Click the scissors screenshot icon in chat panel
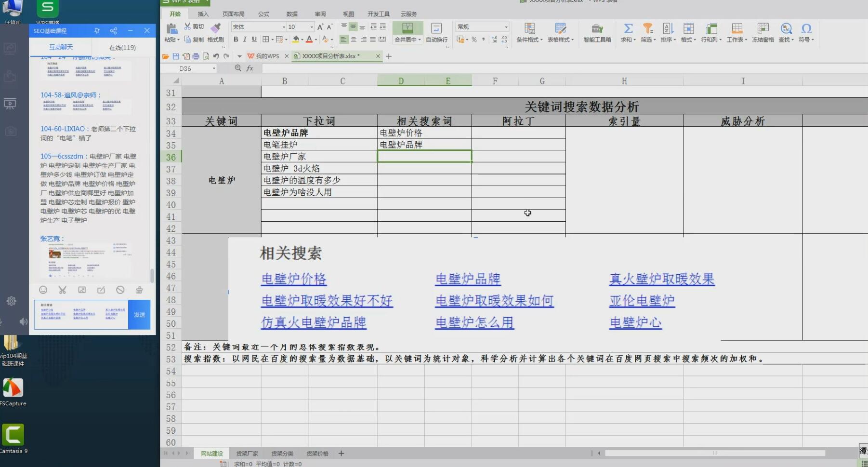This screenshot has height=467, width=868. pos(62,290)
